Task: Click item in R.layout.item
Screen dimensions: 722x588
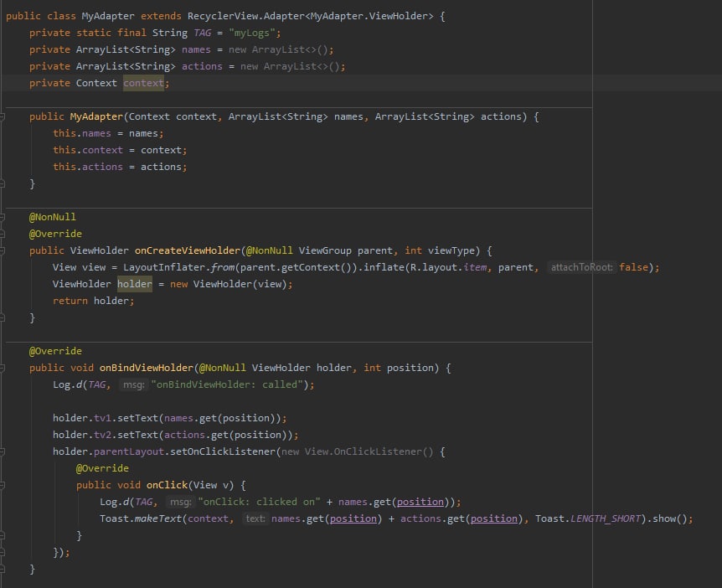Action: point(475,267)
